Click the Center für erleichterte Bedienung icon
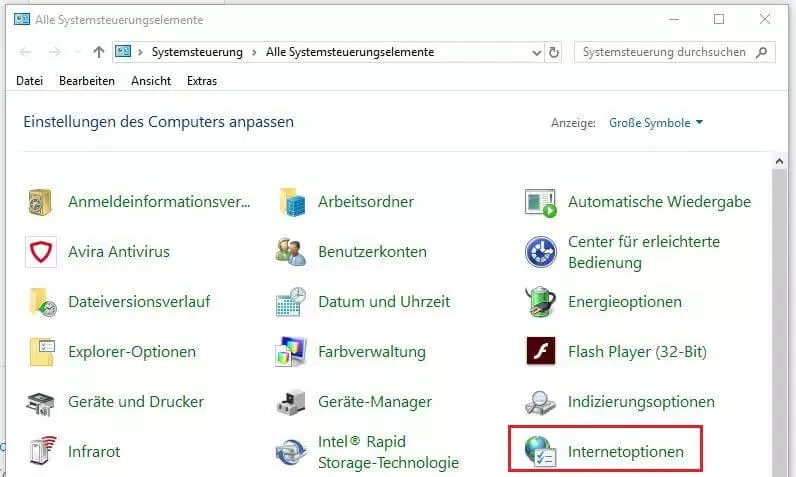Screen dimensions: 796x477 pyautogui.click(x=541, y=252)
